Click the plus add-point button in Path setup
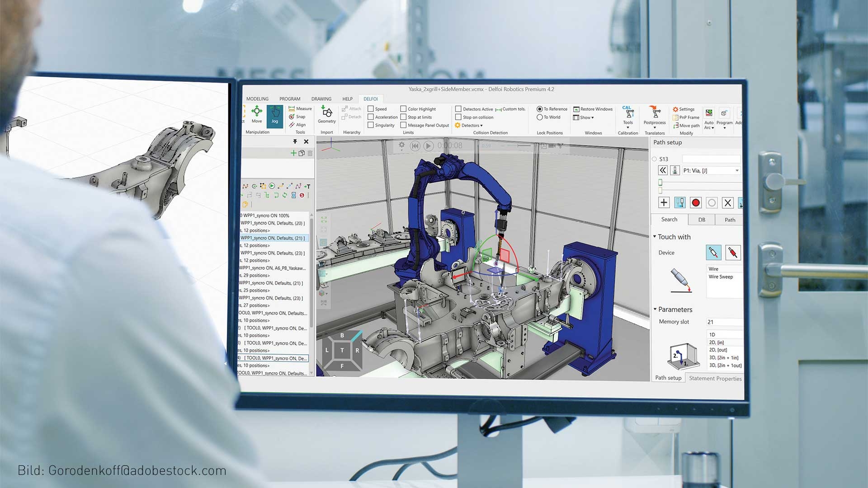 coord(664,203)
